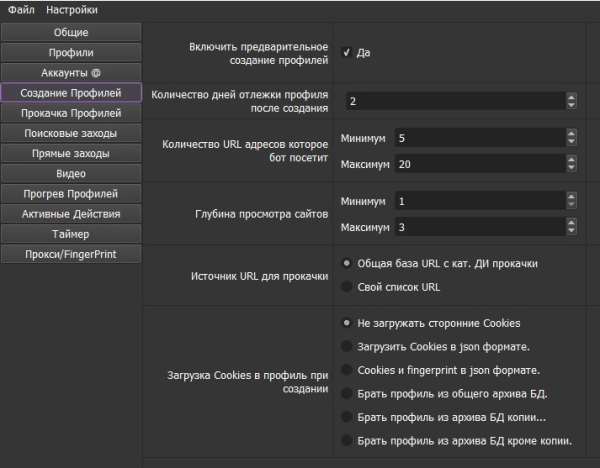Image resolution: width=600 pixels, height=468 pixels.
Task: Open Прокси/FingerPrint settings
Action: click(x=71, y=254)
